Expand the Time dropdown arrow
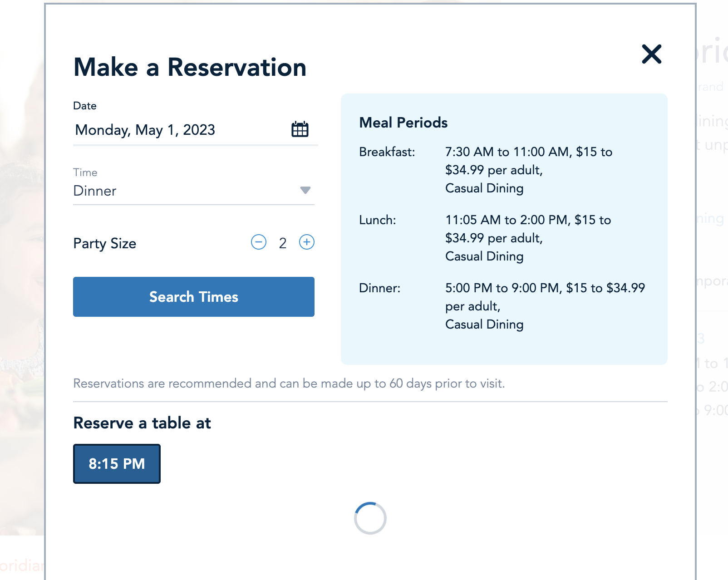The image size is (728, 580). coord(305,190)
